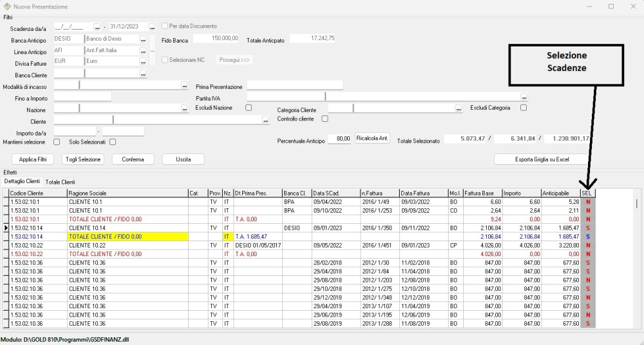Viewport: 644px width, 345px height.
Task: Switch to the Totale Clienti tab
Action: [60, 182]
